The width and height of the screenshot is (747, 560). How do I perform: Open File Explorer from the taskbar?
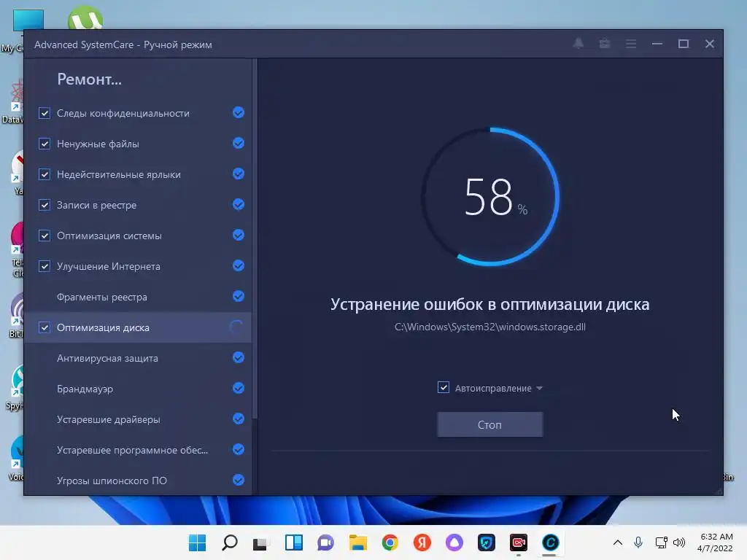click(x=357, y=542)
